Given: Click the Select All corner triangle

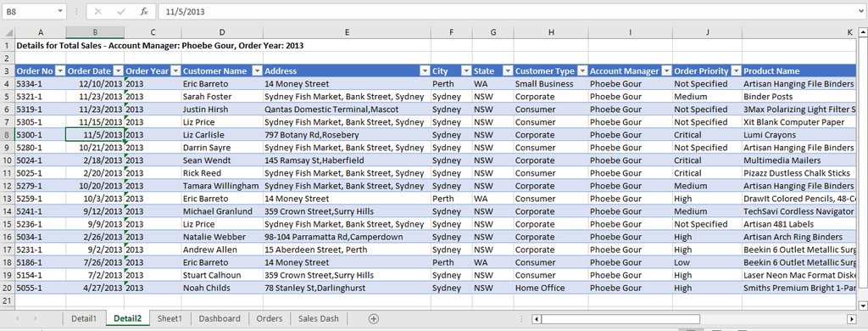Looking at the screenshot, I should tap(8, 33).
